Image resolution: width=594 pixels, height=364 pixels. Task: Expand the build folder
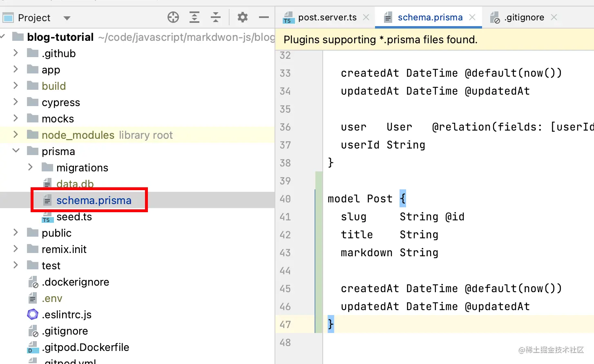[16, 86]
